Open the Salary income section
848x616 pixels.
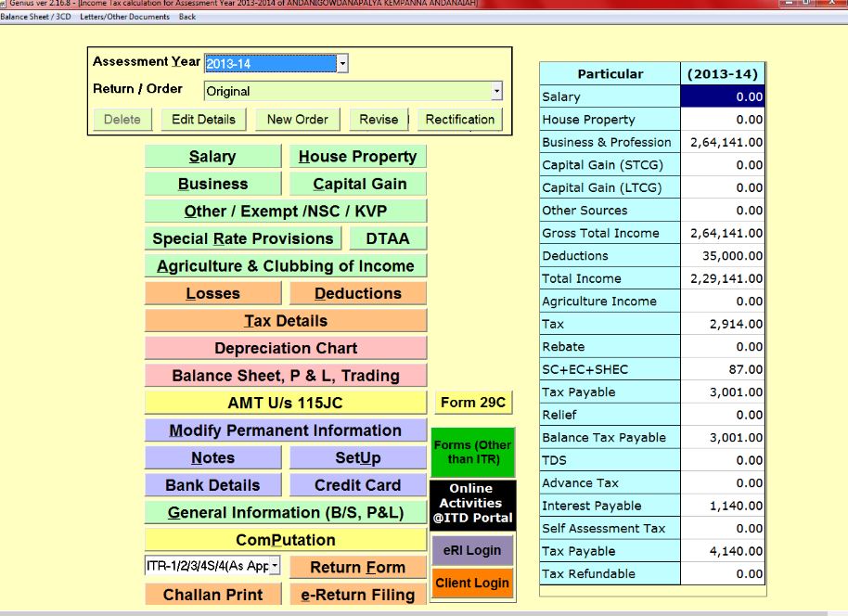(x=212, y=157)
